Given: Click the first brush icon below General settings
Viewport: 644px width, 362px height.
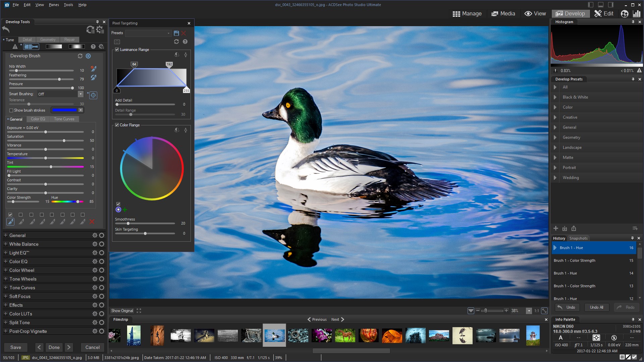Looking at the screenshot, I should [10, 222].
